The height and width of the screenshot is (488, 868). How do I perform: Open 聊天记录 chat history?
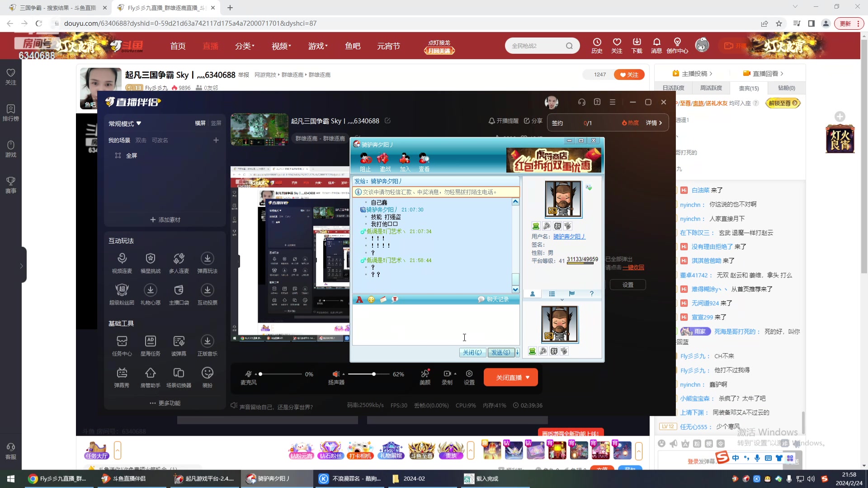click(493, 300)
